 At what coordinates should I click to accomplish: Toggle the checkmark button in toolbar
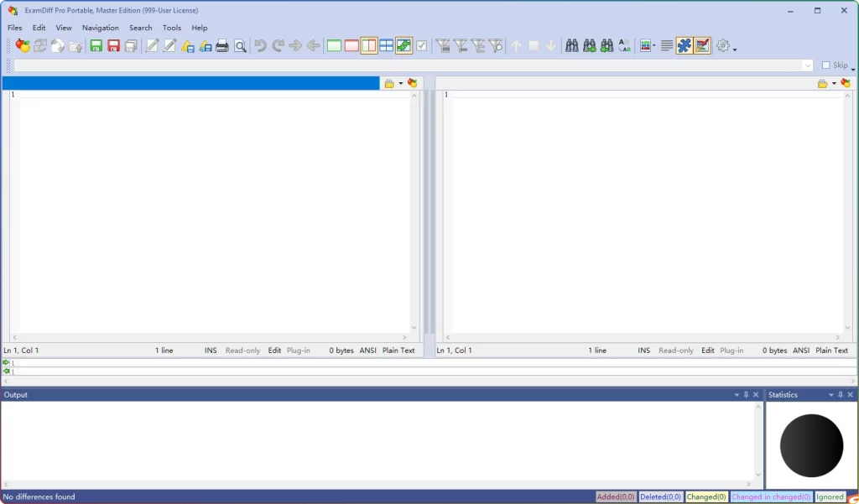coord(422,46)
